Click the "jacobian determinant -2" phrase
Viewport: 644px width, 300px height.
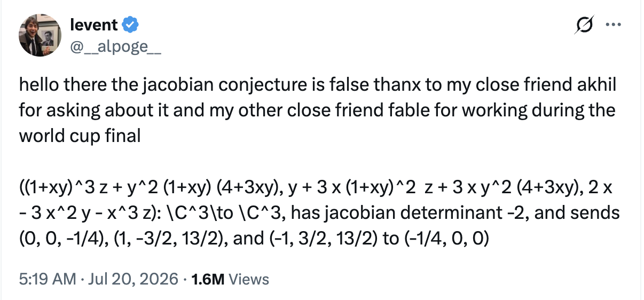[430, 213]
